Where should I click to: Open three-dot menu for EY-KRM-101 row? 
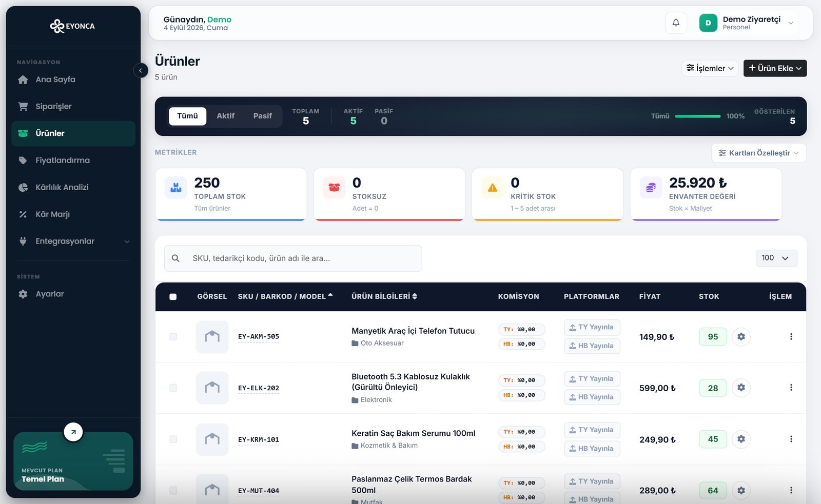coord(791,439)
